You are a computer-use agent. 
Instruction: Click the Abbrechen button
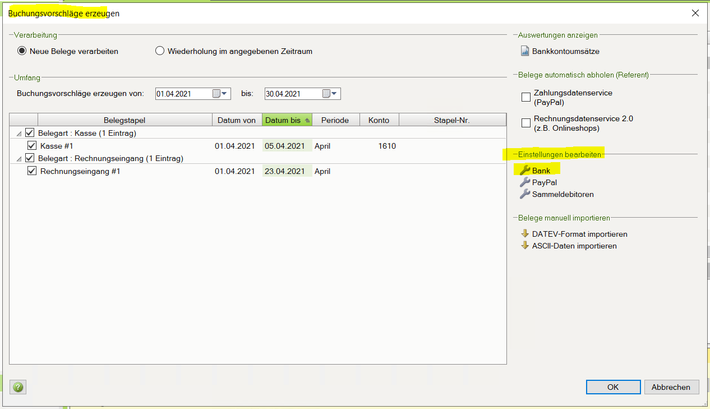coord(670,387)
